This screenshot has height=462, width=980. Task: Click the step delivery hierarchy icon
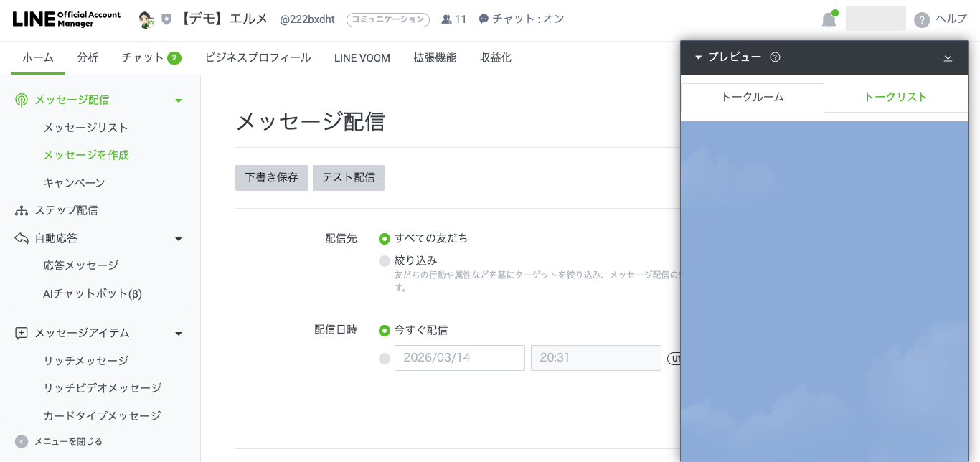22,211
